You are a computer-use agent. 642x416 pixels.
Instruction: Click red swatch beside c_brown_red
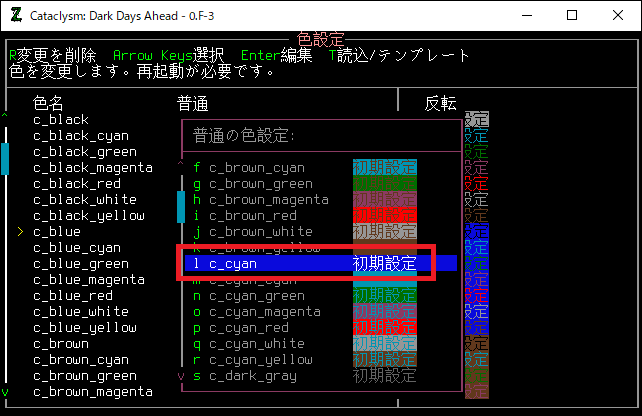pos(384,216)
